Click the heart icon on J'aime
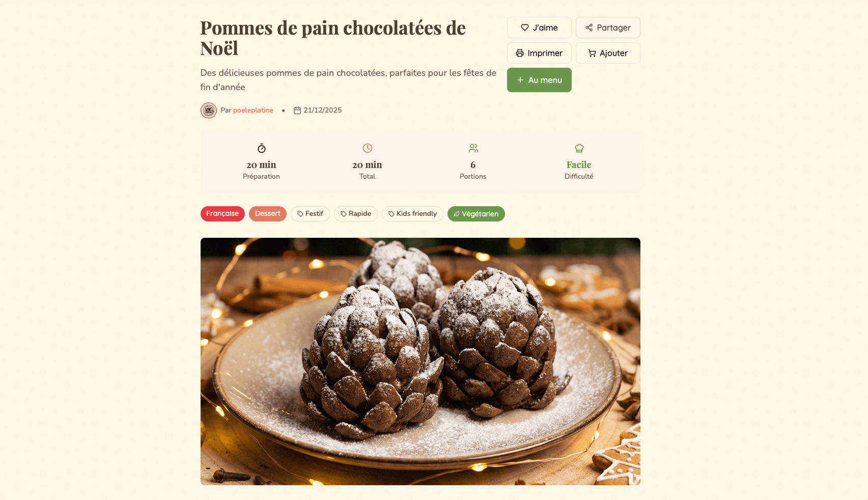Viewport: 868px width, 500px height. click(x=524, y=27)
